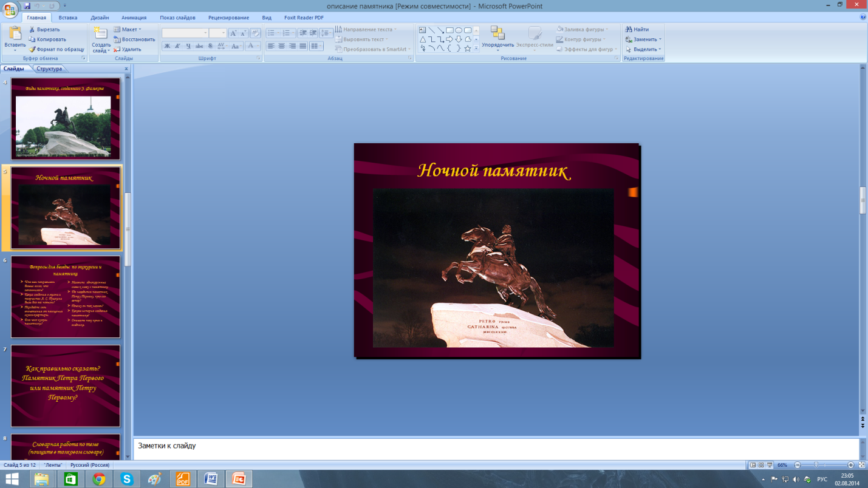Viewport: 868px width, 488px height.
Task: Select the Oval shape
Action: tap(459, 30)
